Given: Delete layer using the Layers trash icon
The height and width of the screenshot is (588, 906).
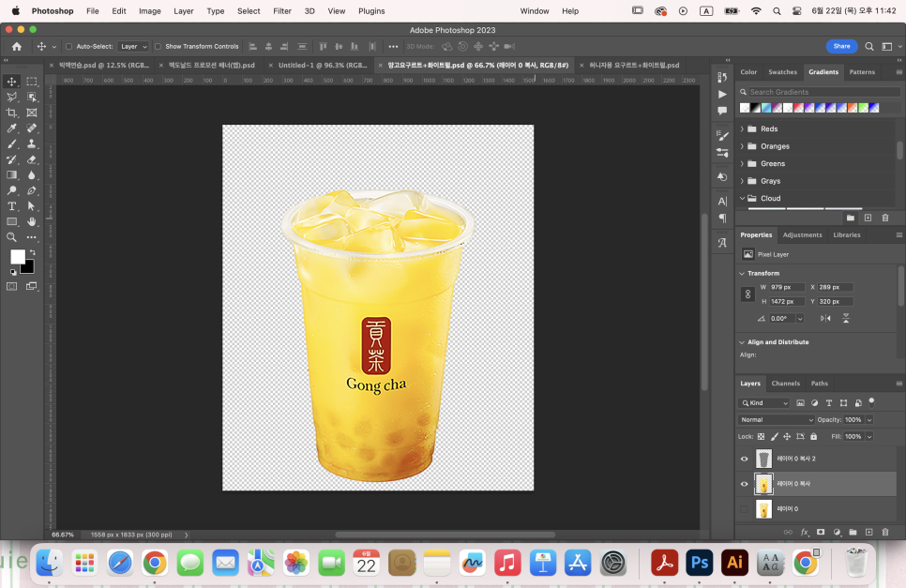Looking at the screenshot, I should coord(885,532).
